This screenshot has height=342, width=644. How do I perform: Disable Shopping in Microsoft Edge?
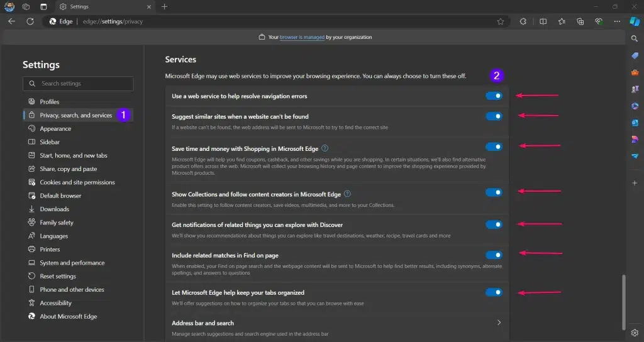tap(494, 146)
